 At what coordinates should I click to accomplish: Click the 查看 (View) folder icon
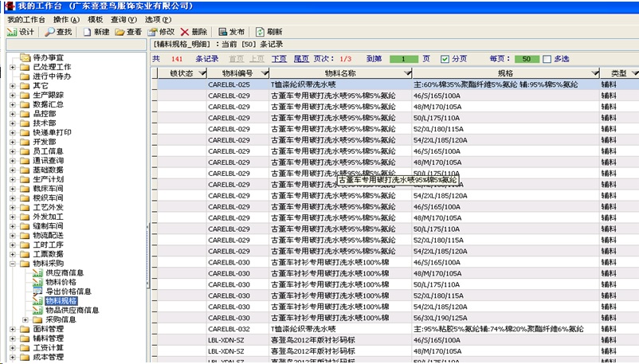(120, 32)
